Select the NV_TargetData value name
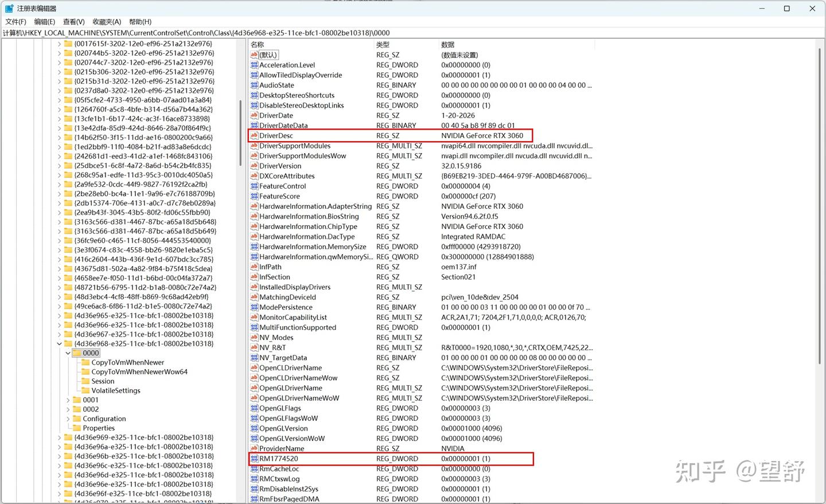Image resolution: width=826 pixels, height=504 pixels. 283,358
